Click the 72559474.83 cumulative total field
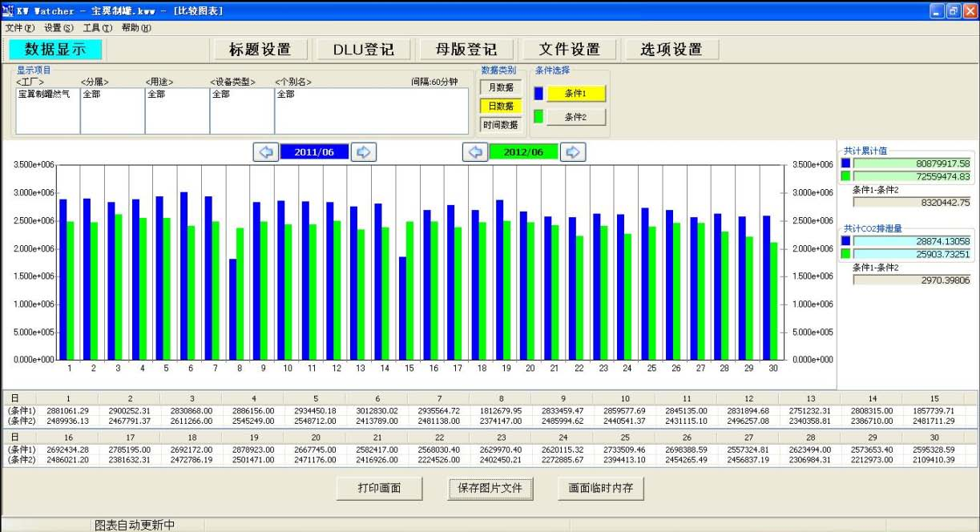The height and width of the screenshot is (532, 980). click(913, 176)
